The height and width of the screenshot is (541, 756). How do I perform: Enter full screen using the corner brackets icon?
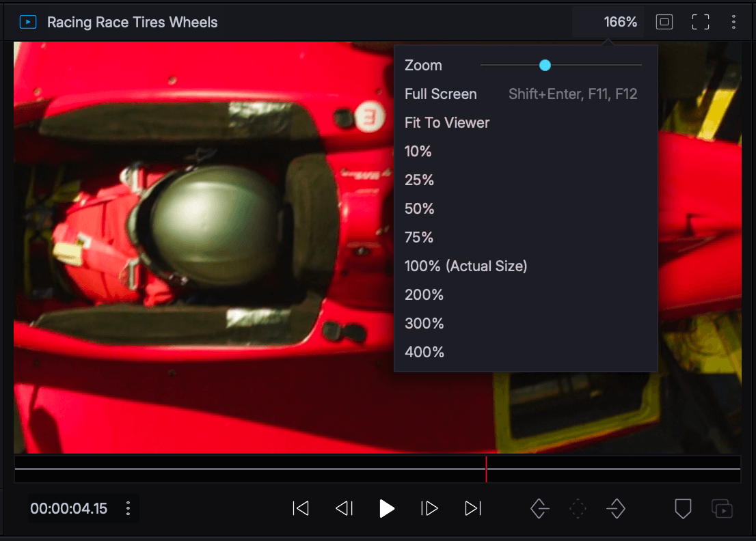click(x=700, y=22)
